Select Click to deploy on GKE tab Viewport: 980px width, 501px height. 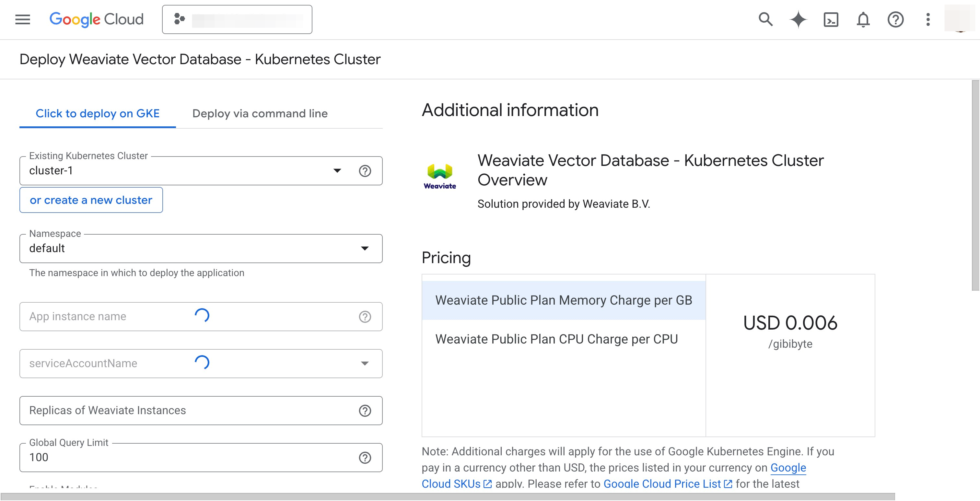click(98, 113)
